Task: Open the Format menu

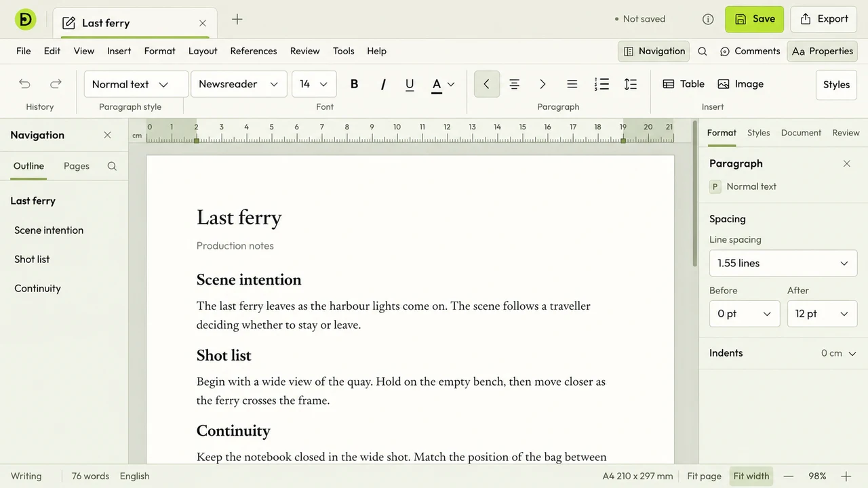Action: pos(159,52)
